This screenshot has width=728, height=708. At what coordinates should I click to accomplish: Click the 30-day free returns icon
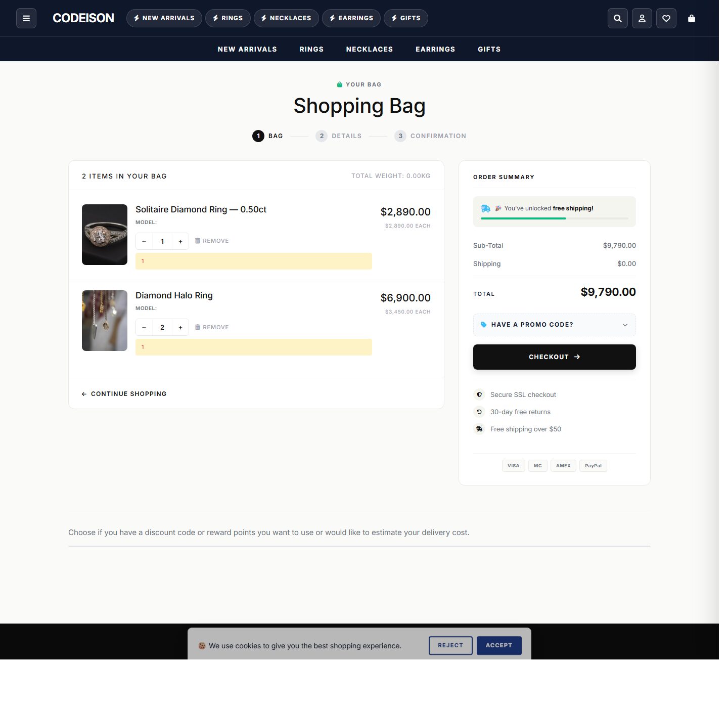pyautogui.click(x=479, y=412)
